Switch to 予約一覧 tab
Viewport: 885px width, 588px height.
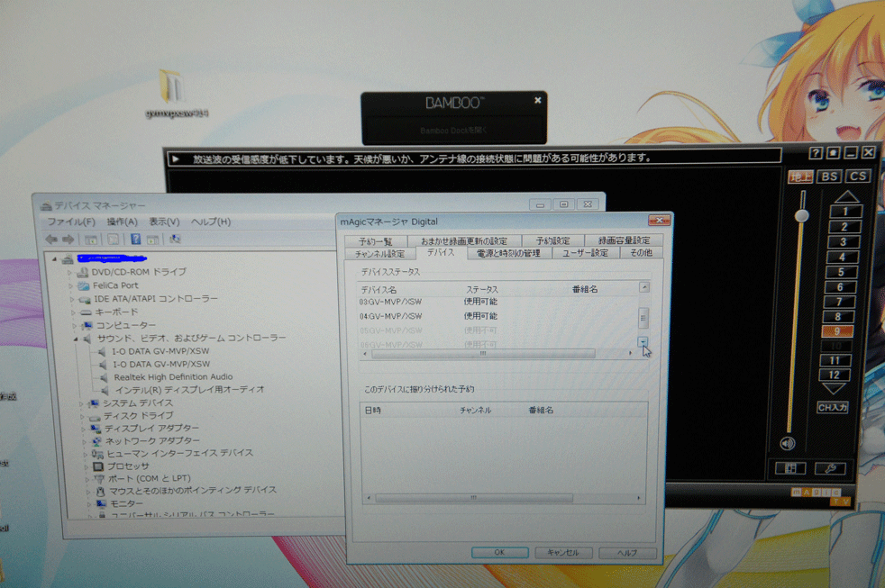click(x=375, y=241)
